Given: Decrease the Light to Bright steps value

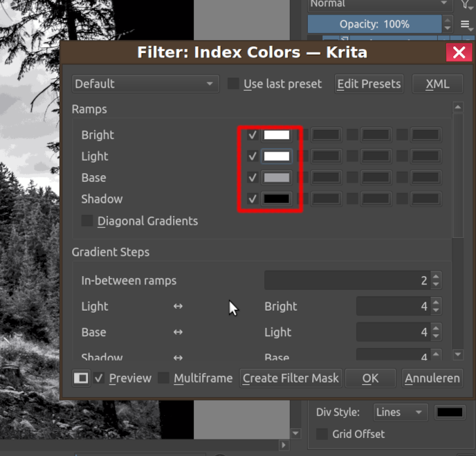Looking at the screenshot, I should coord(435,311).
